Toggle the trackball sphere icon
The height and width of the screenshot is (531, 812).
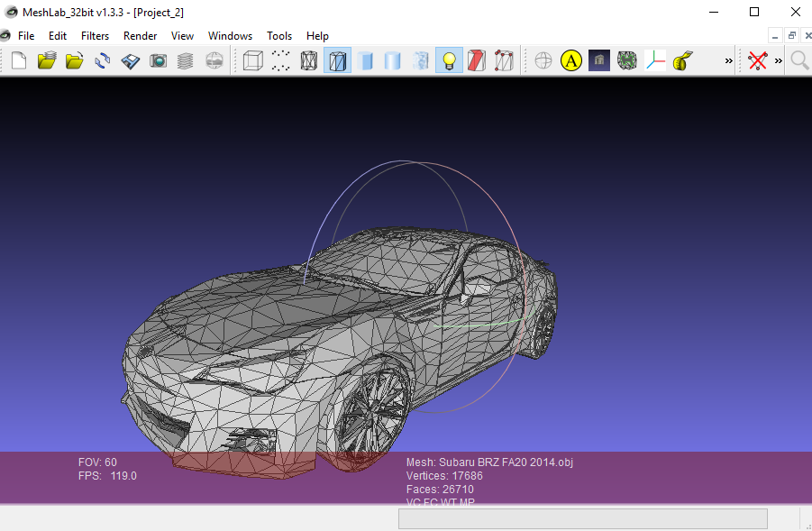543,60
